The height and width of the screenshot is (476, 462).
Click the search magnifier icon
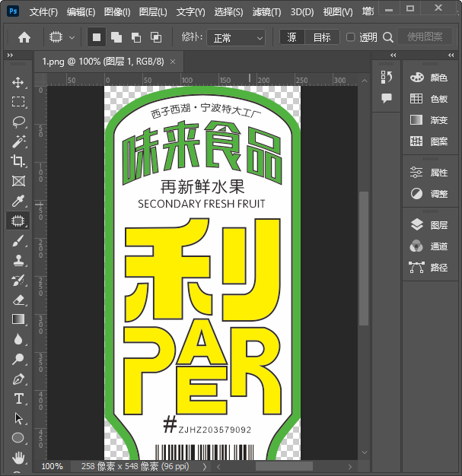388,38
